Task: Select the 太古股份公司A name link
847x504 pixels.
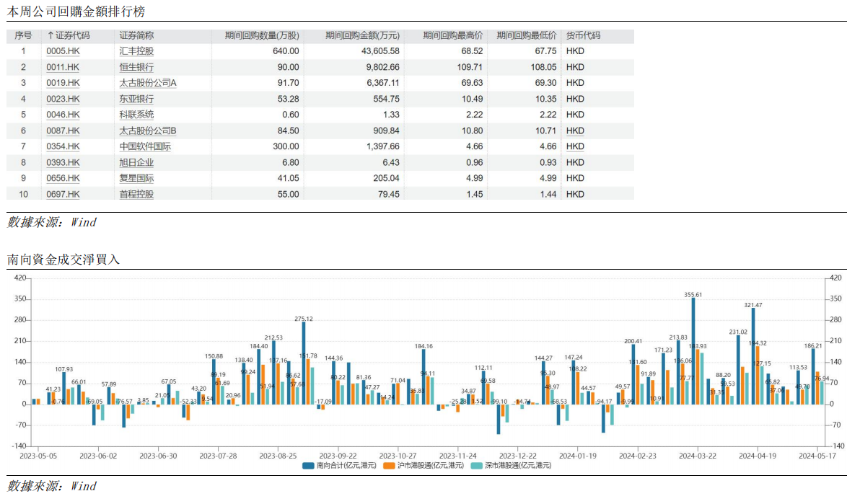Action: click(x=148, y=83)
